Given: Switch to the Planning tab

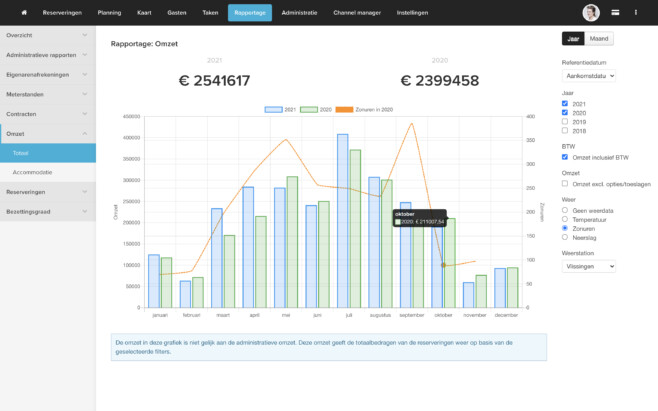Looking at the screenshot, I should 111,13.
